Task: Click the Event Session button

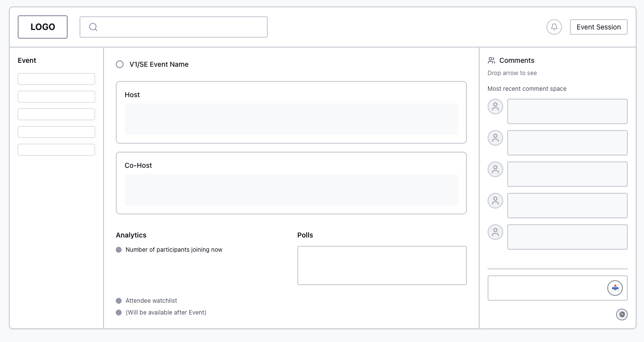Action: click(599, 27)
